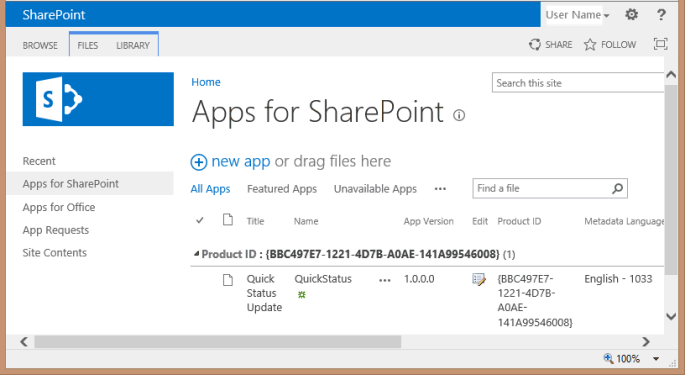Select all items with the checkmark header
685x375 pixels.
[200, 220]
